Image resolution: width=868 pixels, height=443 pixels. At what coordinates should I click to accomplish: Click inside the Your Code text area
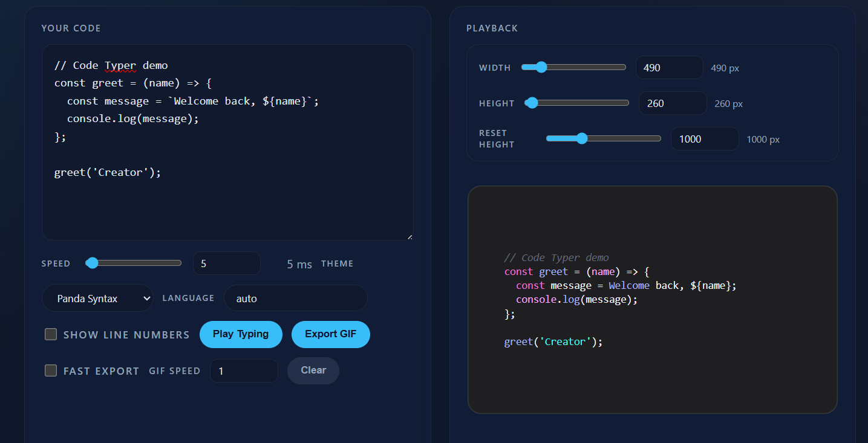[227, 205]
